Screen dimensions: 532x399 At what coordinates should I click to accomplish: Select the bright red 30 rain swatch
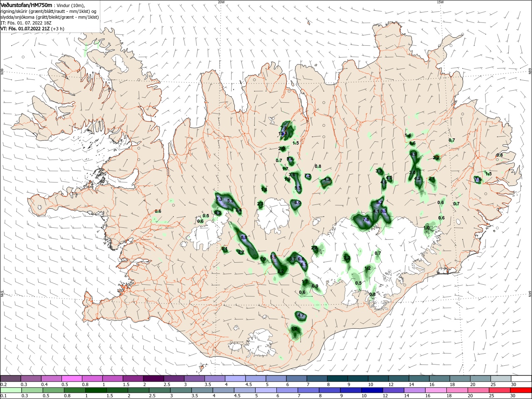pyautogui.click(x=521, y=390)
